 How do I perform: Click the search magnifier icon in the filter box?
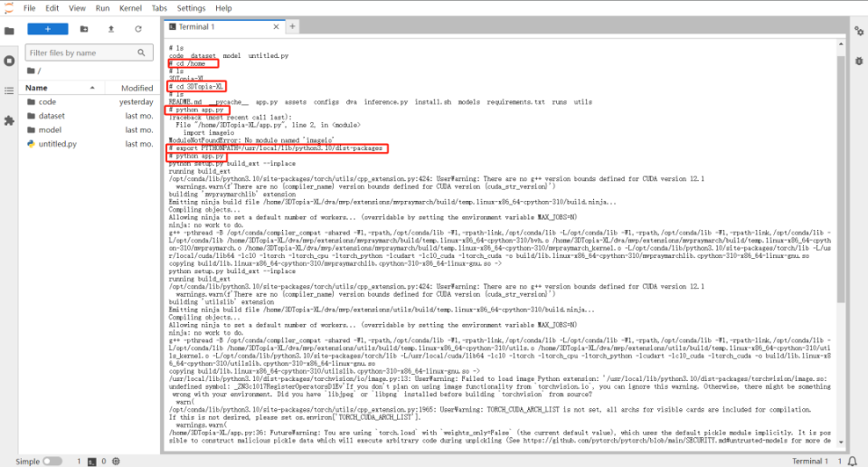click(x=141, y=52)
